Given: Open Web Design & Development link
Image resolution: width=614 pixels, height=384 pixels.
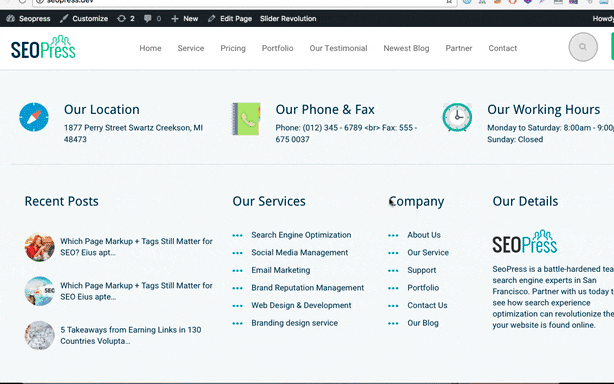Looking at the screenshot, I should coord(302,305).
